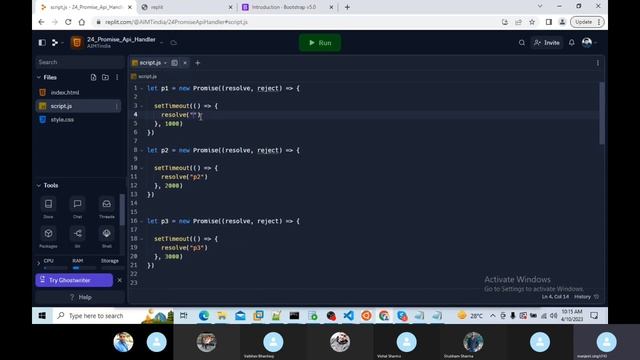This screenshot has width=640, height=360.
Task: Open the Git tool
Action: tap(78, 237)
